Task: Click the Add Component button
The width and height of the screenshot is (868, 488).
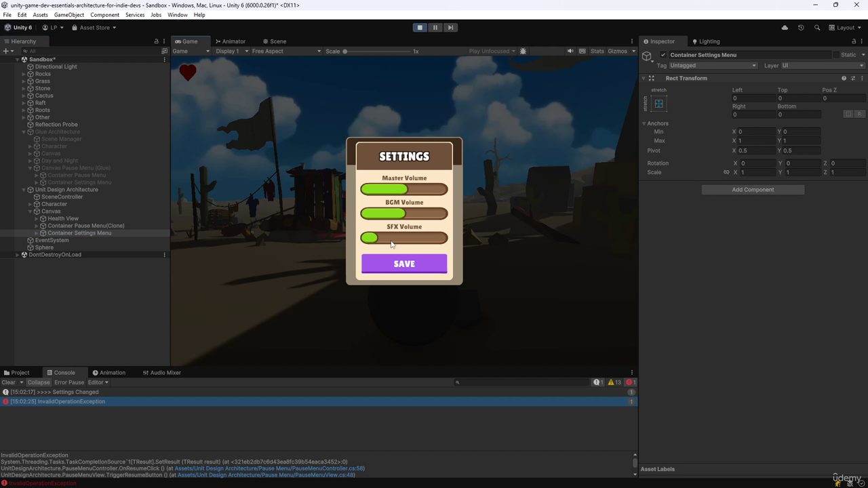Action: coord(753,190)
